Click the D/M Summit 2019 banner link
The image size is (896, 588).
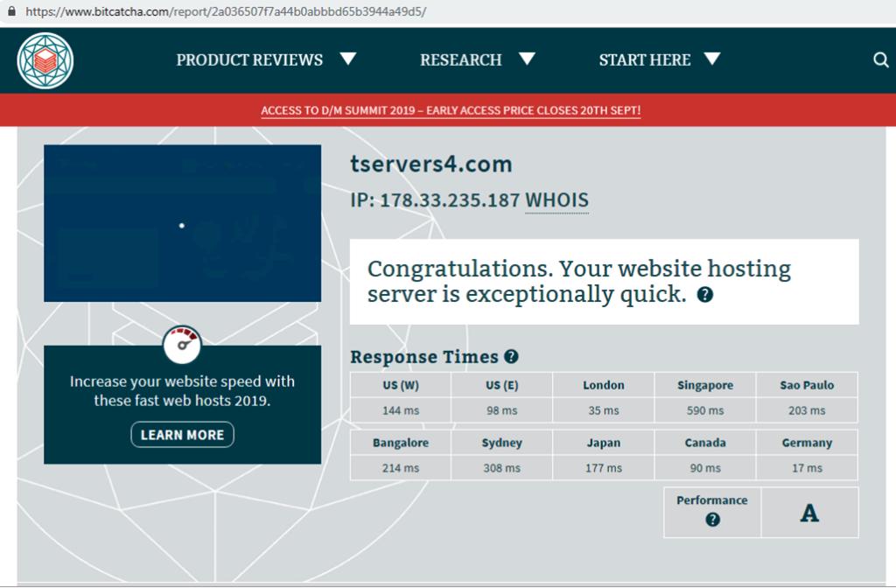(451, 110)
